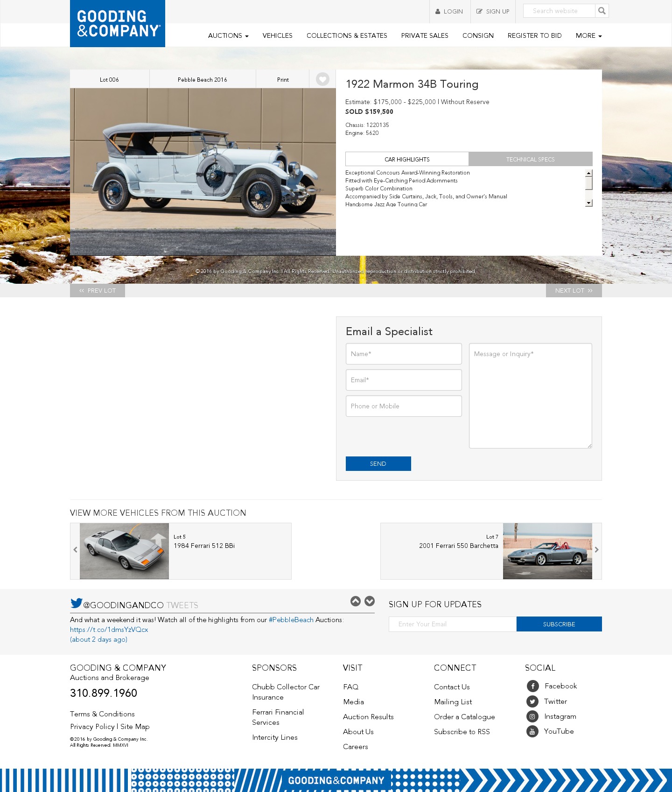The image size is (672, 792).
Task: Click the Gooding&Company footer banner logo
Action: (336, 780)
